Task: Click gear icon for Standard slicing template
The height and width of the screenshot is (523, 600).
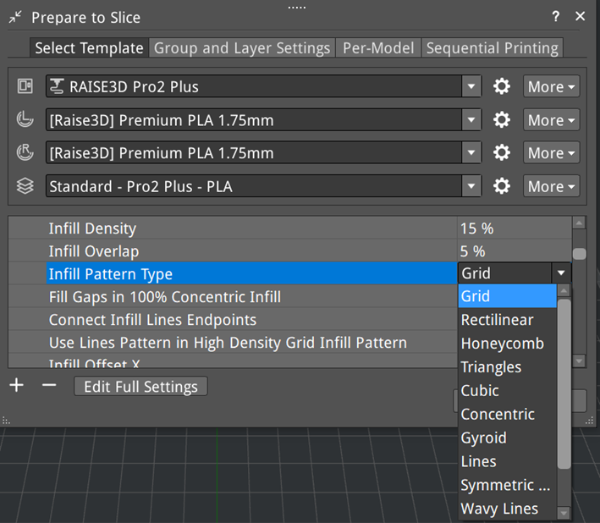Action: click(x=502, y=186)
